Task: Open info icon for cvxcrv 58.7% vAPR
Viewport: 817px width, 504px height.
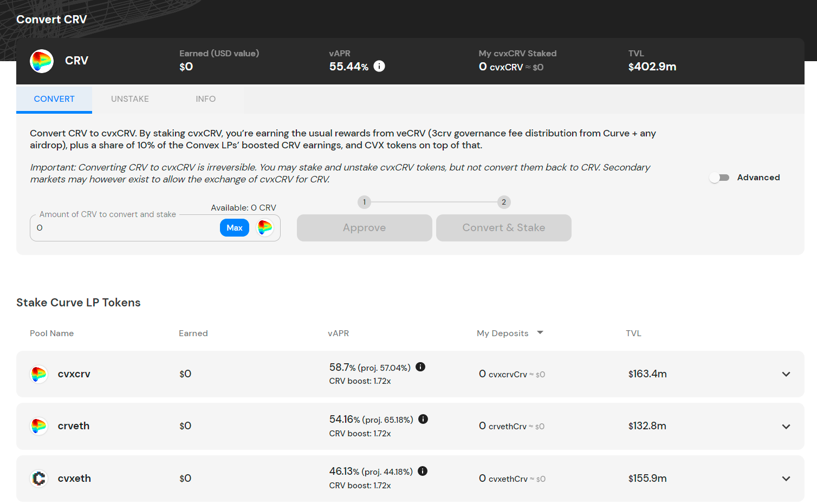Action: pos(420,367)
